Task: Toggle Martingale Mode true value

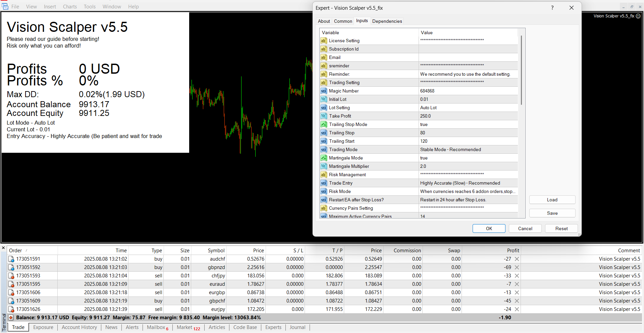Action: 468,158
